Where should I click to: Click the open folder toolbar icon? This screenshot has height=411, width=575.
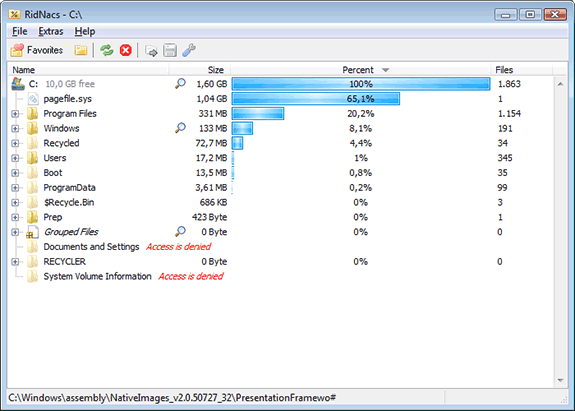81,50
